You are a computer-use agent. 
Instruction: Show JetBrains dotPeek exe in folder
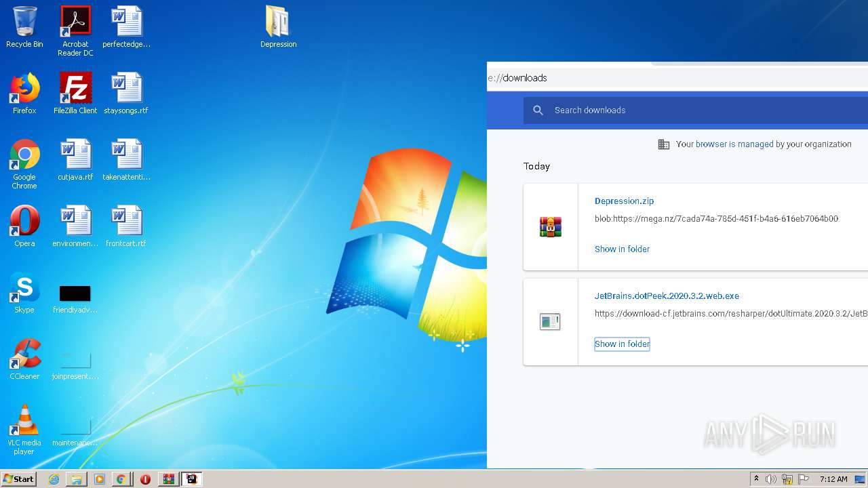622,344
